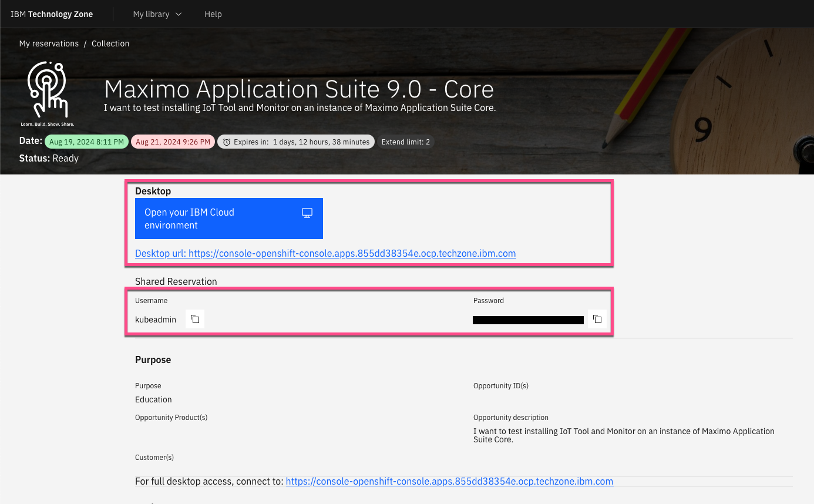Click the Shared Reservation heading

(x=176, y=281)
